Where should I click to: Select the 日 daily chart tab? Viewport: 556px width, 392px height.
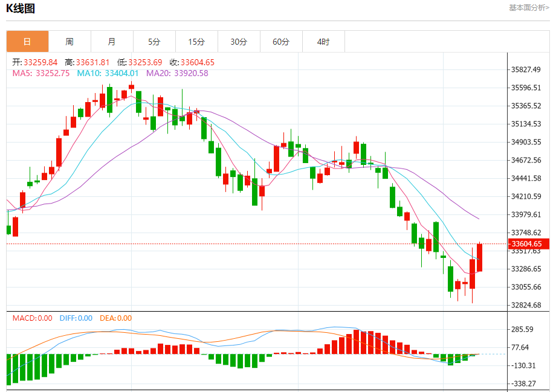coord(27,42)
